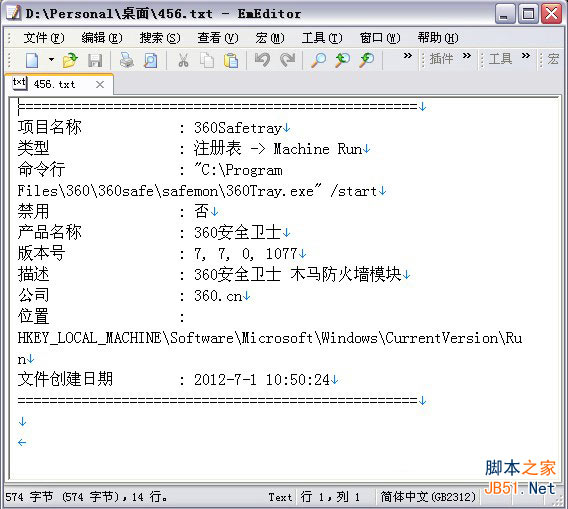The height and width of the screenshot is (509, 568).
Task: Close the 456.txt tab with X
Action: coord(100,85)
